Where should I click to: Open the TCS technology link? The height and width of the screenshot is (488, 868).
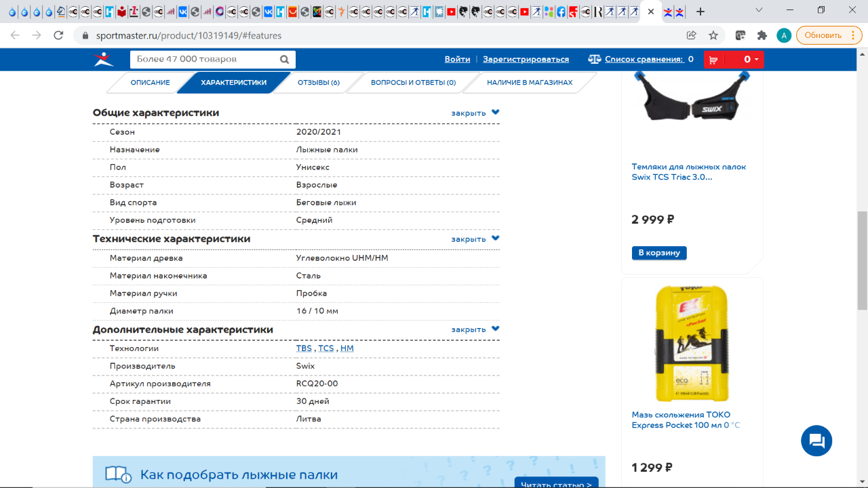point(326,348)
